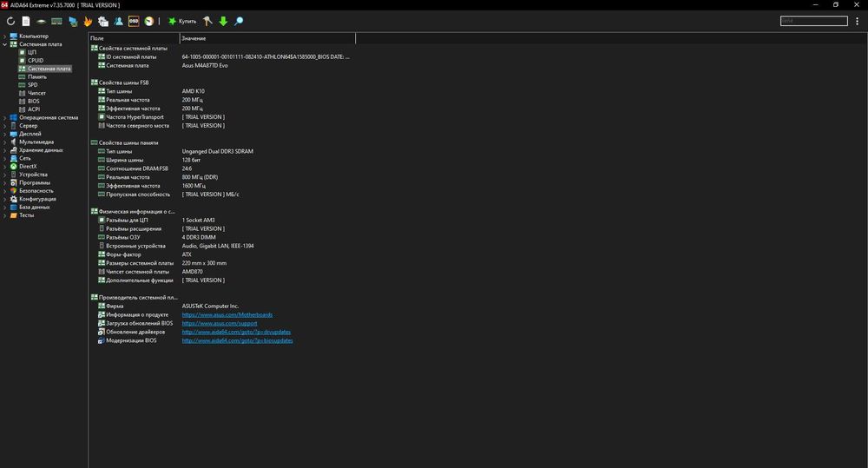Viewport: 868px width, 468px height.
Task: Expand the Операционная система node
Action: pyautogui.click(x=4, y=117)
